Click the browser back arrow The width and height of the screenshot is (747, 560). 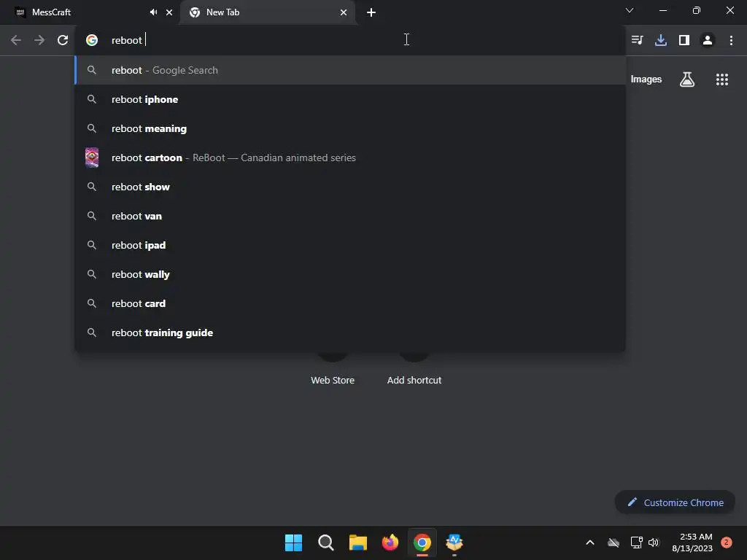[x=16, y=40]
